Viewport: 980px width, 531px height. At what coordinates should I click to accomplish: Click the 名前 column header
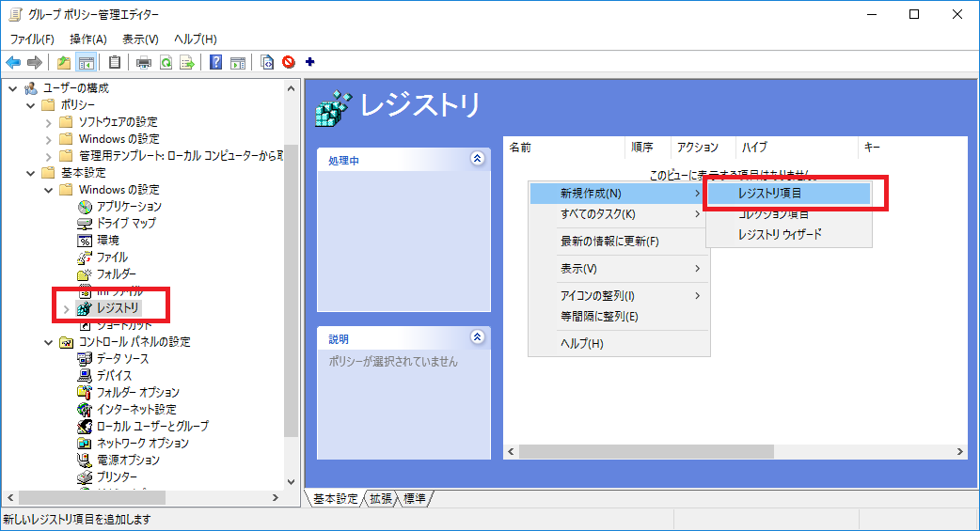pyautogui.click(x=521, y=148)
